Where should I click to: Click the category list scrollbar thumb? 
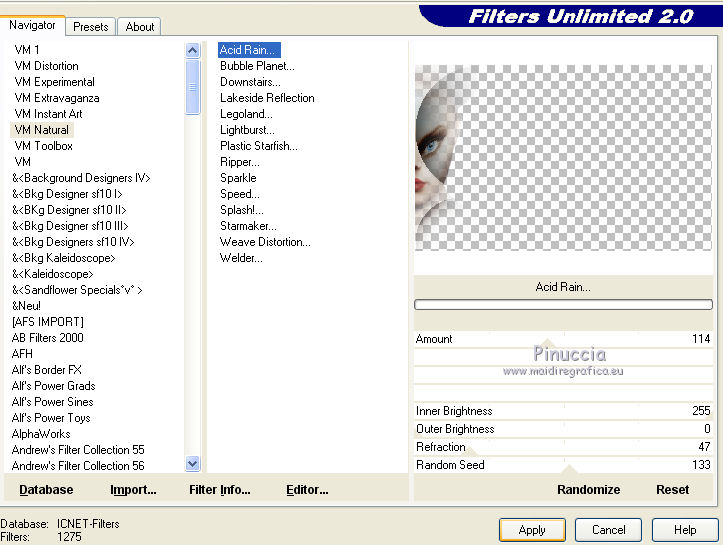193,87
